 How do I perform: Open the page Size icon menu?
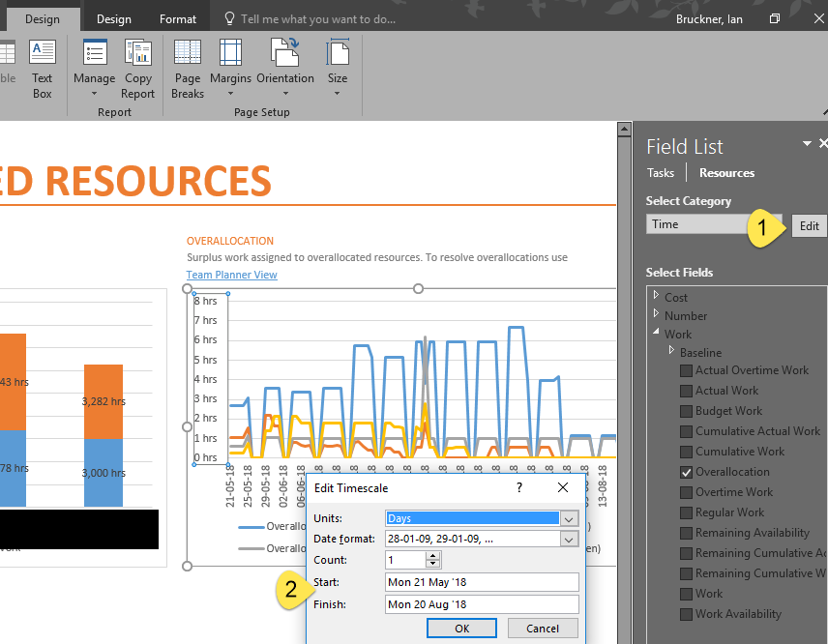tap(338, 68)
